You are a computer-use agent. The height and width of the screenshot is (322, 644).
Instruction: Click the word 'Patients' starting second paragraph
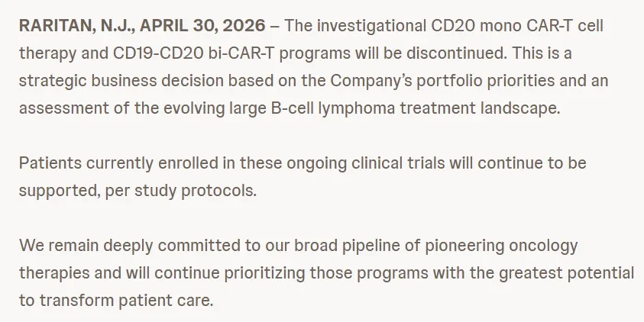(50, 163)
